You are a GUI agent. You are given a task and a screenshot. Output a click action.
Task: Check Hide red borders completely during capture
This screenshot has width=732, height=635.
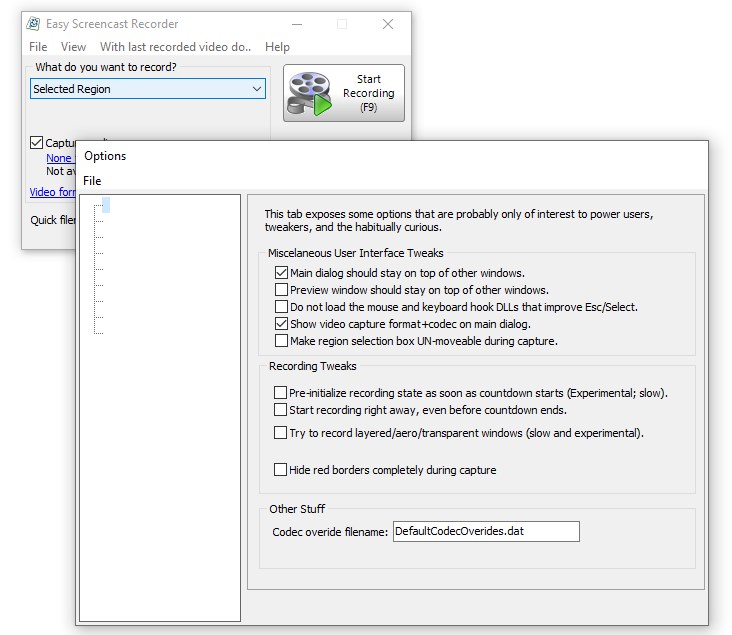coord(280,470)
